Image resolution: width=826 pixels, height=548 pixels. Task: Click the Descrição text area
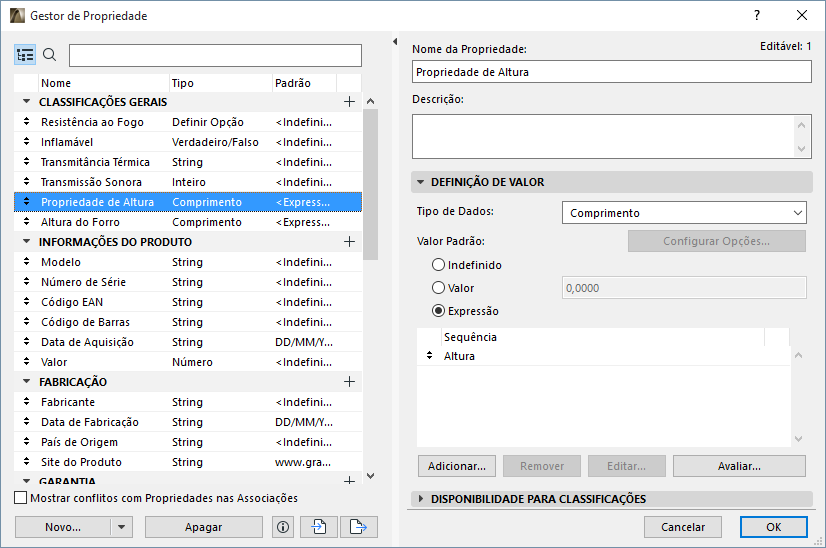click(x=612, y=136)
